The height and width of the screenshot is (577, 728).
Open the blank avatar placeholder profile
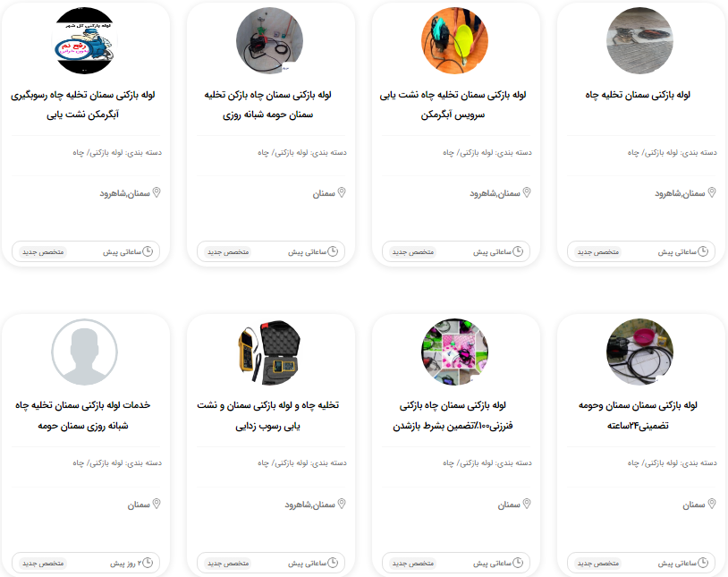point(84,352)
